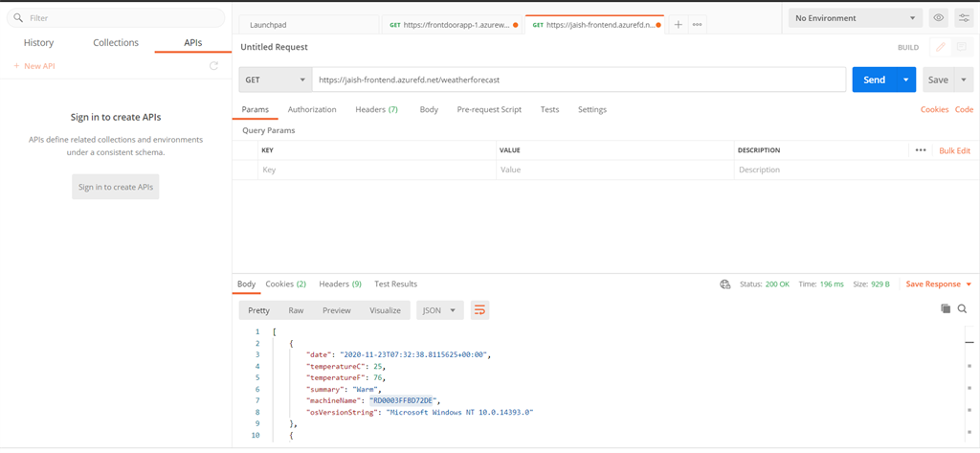Select the Visualize view mode

[x=385, y=310]
